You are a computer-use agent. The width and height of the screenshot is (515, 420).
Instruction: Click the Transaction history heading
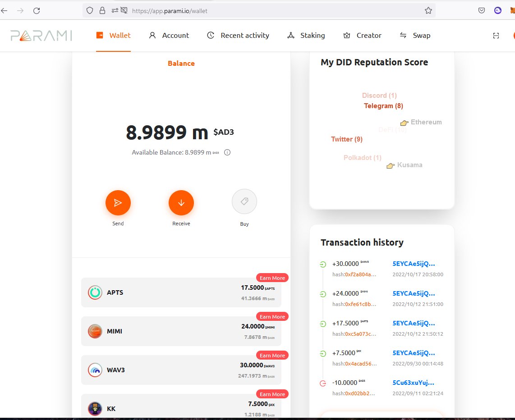click(x=362, y=242)
